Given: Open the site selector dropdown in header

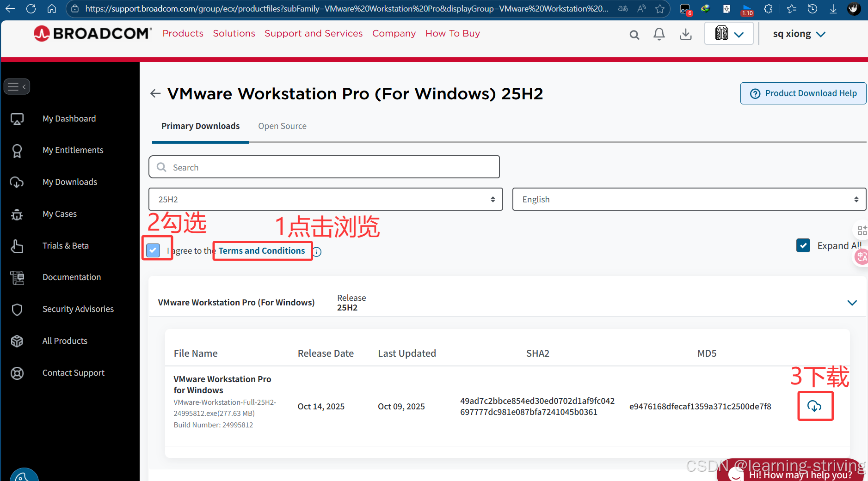Looking at the screenshot, I should (729, 34).
